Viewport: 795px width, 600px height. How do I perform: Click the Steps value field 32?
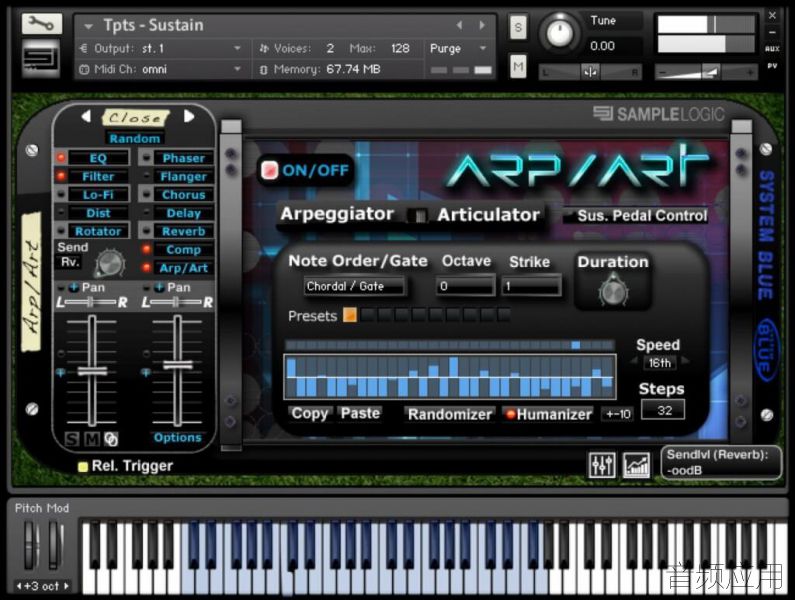pos(663,410)
